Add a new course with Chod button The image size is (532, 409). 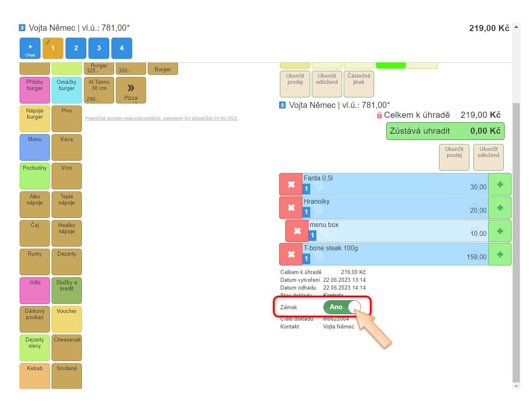(30, 48)
